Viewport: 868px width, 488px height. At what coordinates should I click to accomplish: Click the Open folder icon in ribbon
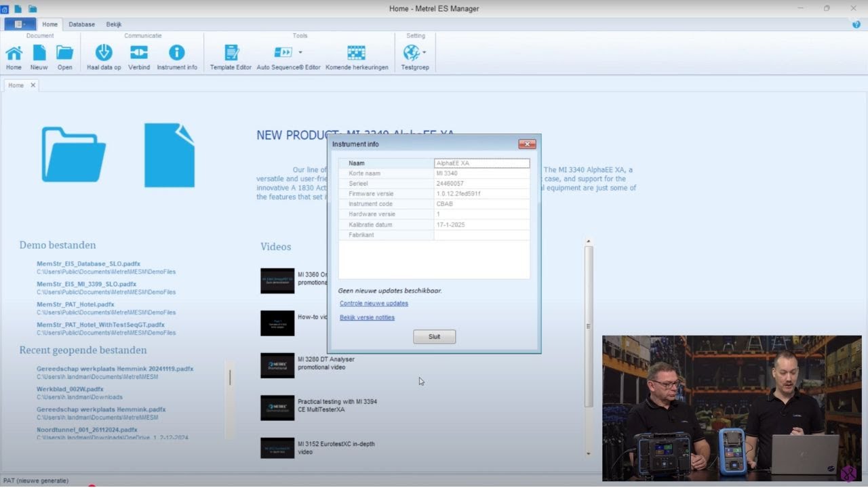65,57
